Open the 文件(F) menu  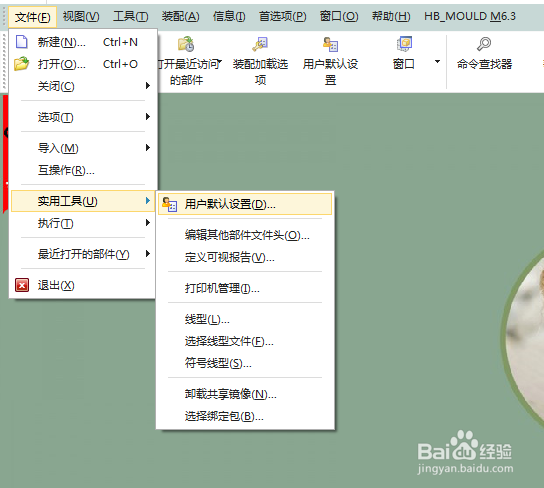coord(33,16)
